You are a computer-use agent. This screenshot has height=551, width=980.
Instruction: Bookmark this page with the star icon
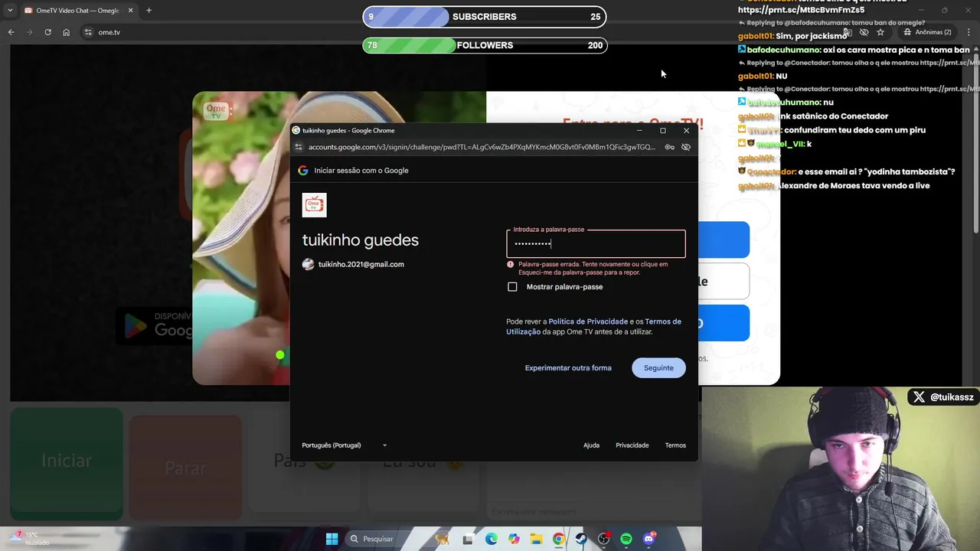pyautogui.click(x=880, y=32)
